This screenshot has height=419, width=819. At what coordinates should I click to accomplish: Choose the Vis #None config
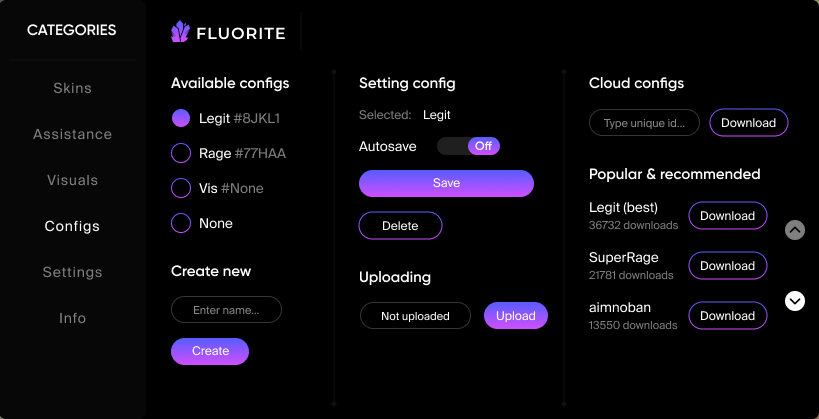point(181,188)
